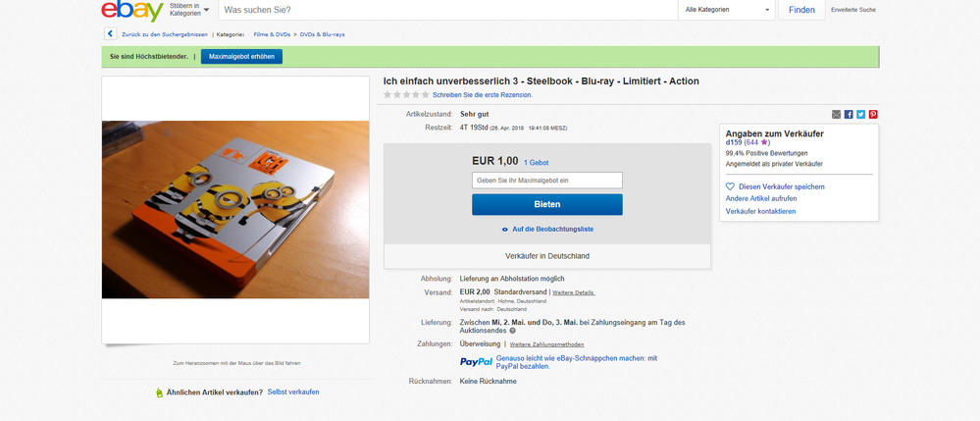Image resolution: width=980 pixels, height=421 pixels.
Task: Click the Finden search button
Action: [801, 10]
